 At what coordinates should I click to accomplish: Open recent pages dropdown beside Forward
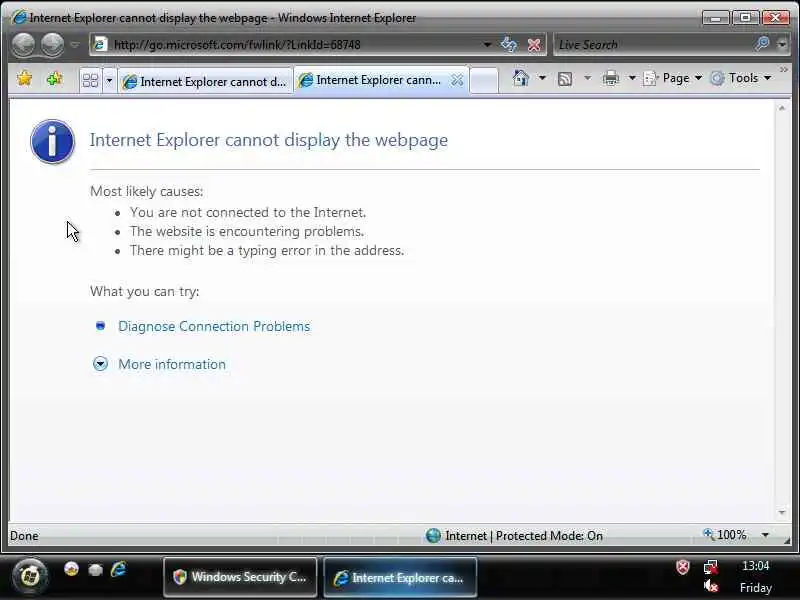[75, 45]
